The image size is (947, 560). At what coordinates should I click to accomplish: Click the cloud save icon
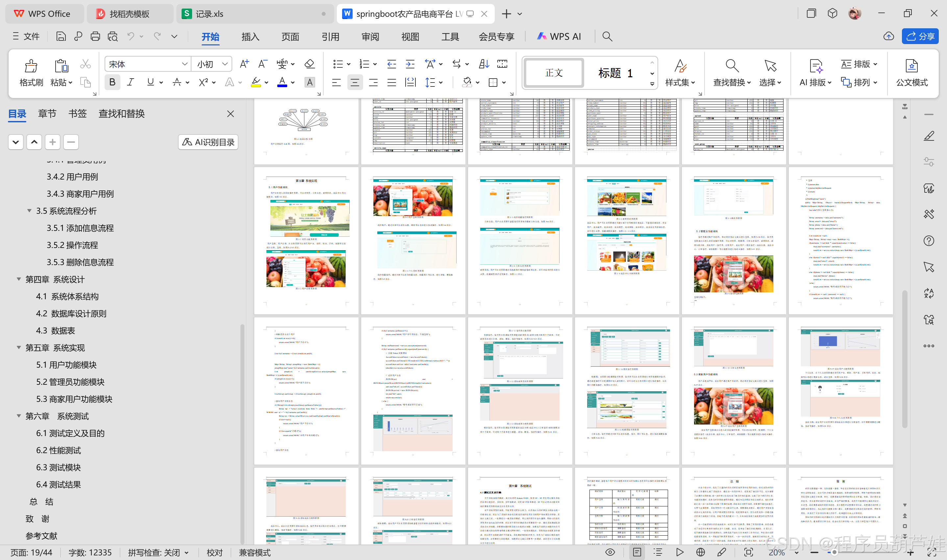click(x=888, y=37)
